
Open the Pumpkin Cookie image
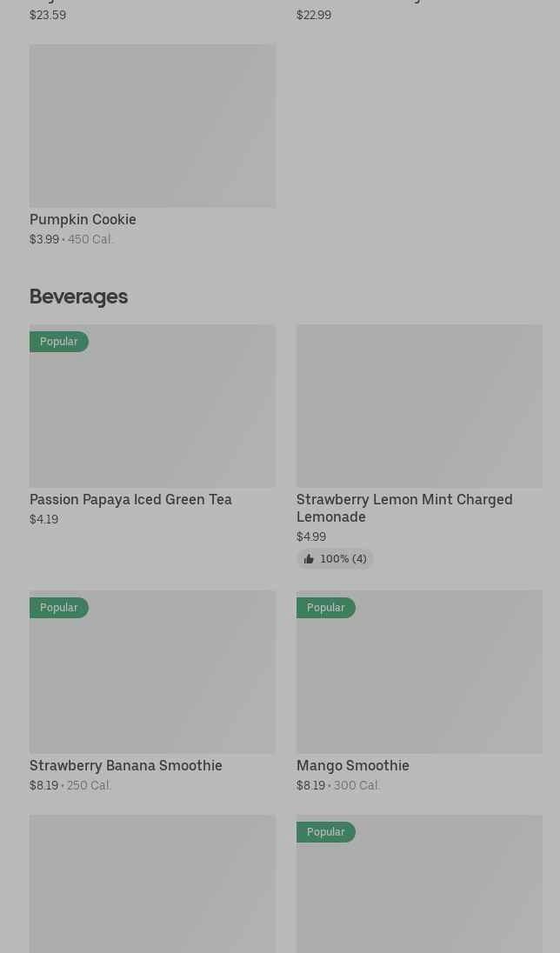pos(153,125)
